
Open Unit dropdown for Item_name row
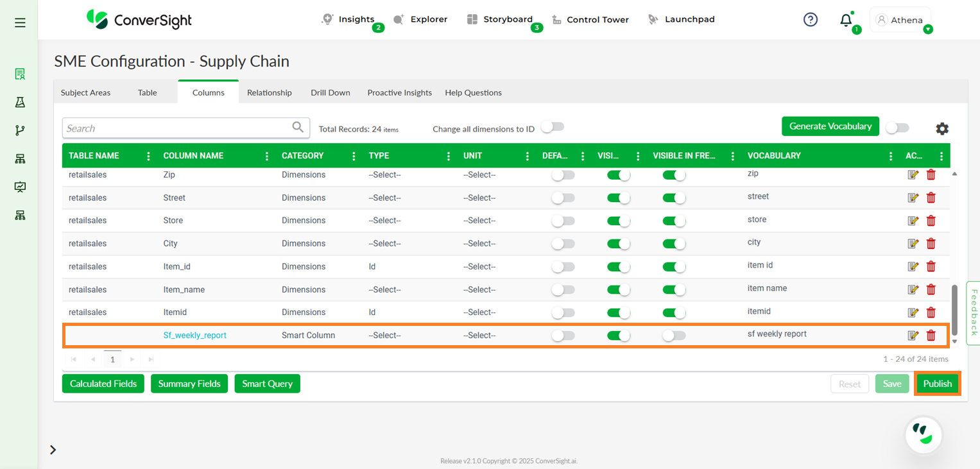point(479,290)
